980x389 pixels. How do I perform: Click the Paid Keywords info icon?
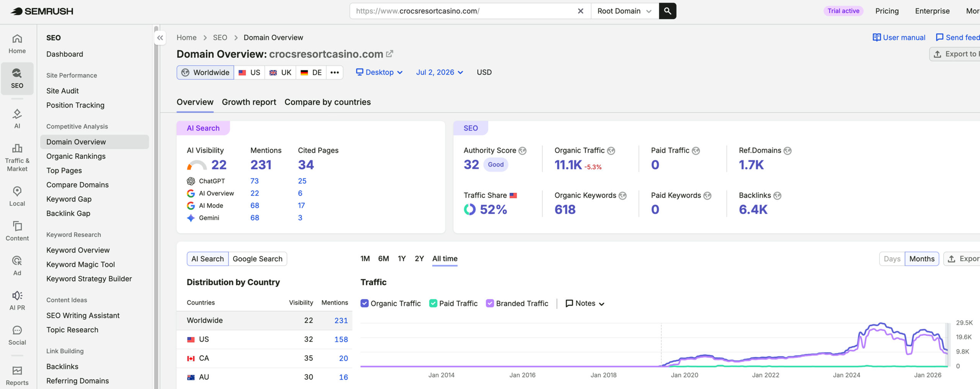coord(707,196)
